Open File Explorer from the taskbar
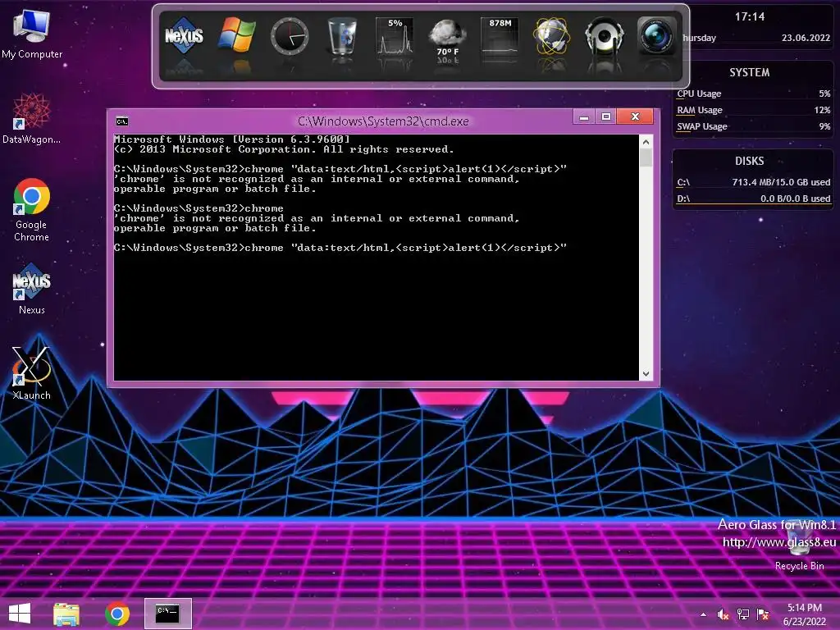Viewport: 840px width, 630px height. click(66, 614)
